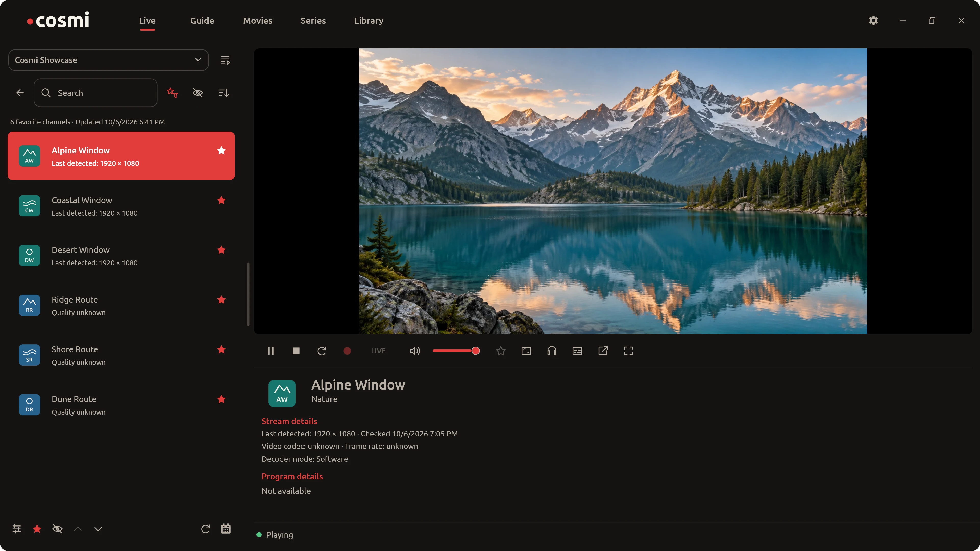Change aspect ratio from the player controls
980x551 pixels.
(526, 350)
